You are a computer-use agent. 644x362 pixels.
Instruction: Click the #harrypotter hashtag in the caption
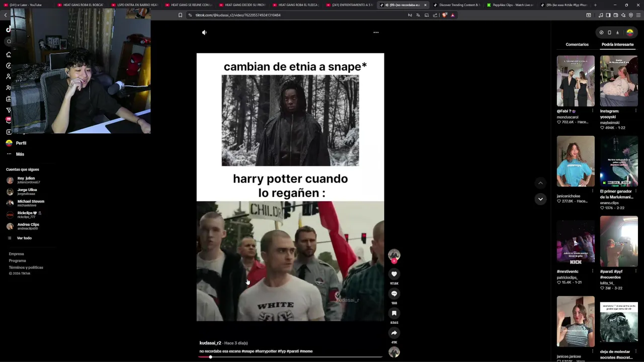pyautogui.click(x=266, y=351)
